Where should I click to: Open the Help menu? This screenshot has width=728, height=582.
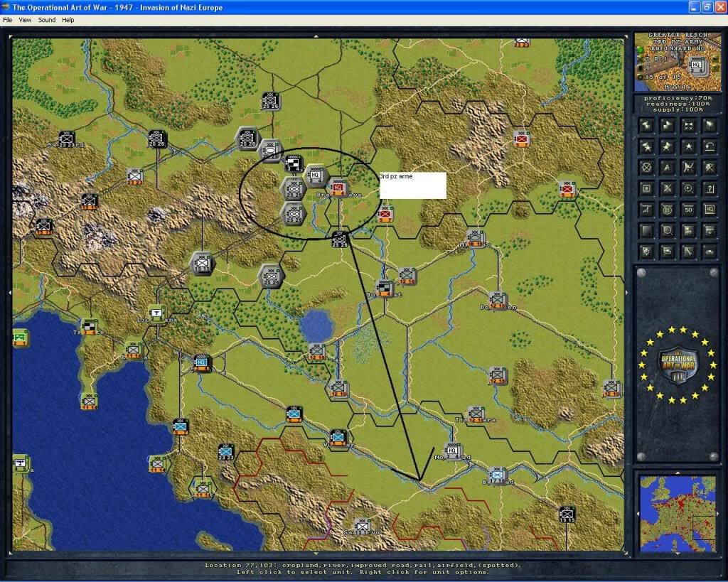(68, 20)
